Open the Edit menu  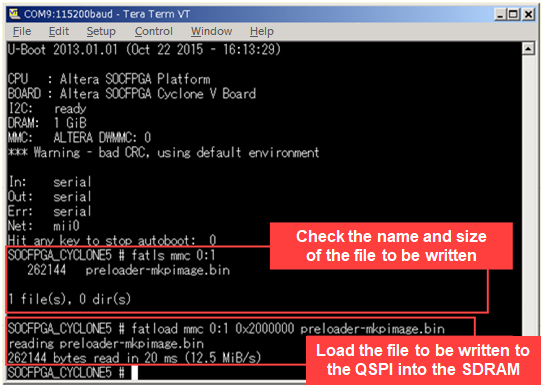coord(59,32)
